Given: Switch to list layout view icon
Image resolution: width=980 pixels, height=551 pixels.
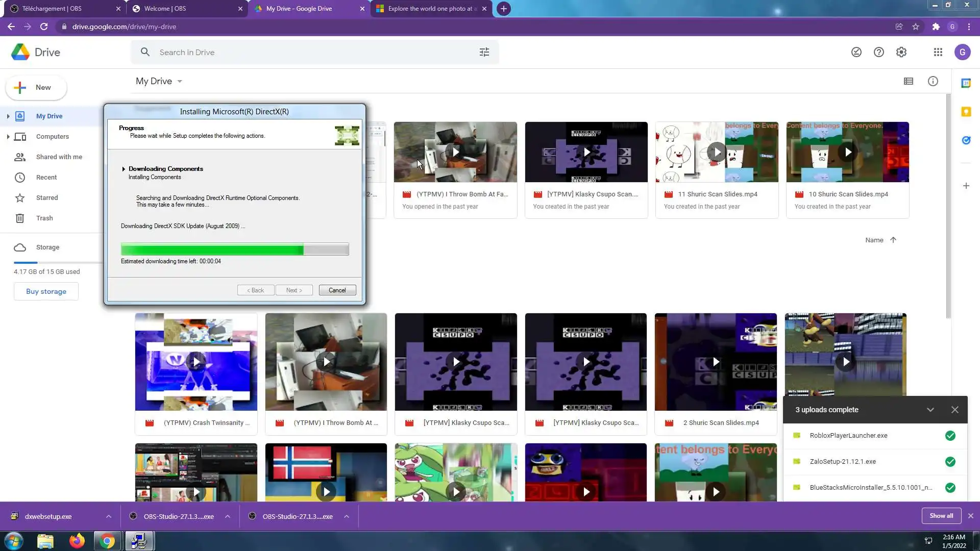Looking at the screenshot, I should [908, 81].
